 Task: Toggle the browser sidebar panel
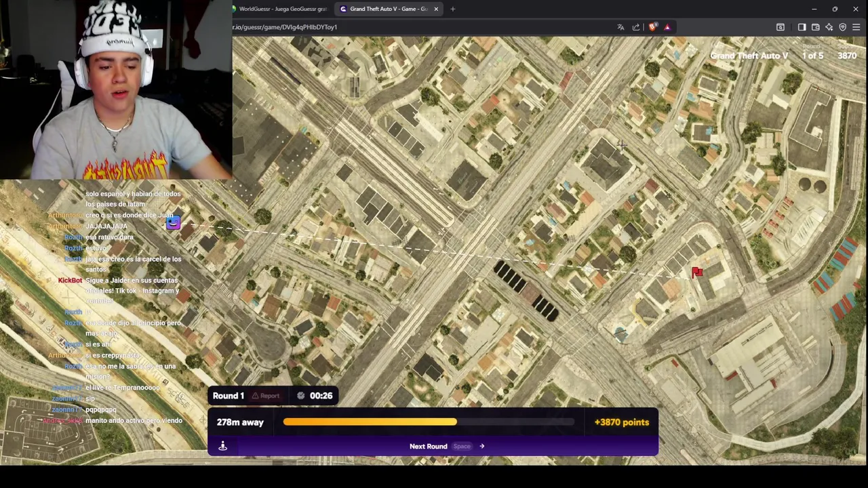[802, 27]
